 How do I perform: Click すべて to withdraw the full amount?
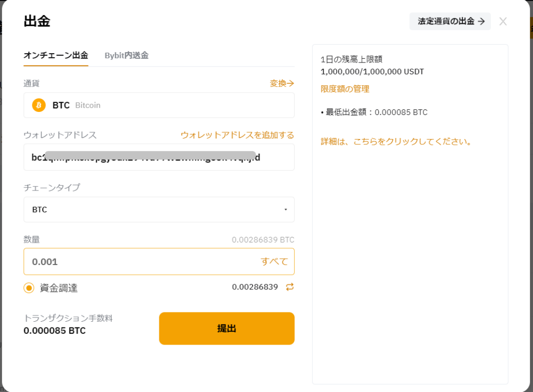click(274, 261)
